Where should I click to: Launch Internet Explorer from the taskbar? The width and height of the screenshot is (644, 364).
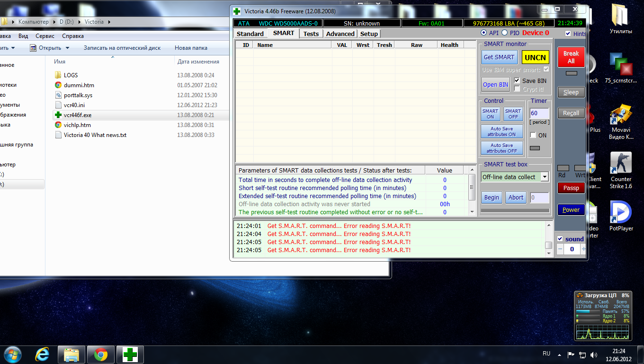tap(43, 355)
